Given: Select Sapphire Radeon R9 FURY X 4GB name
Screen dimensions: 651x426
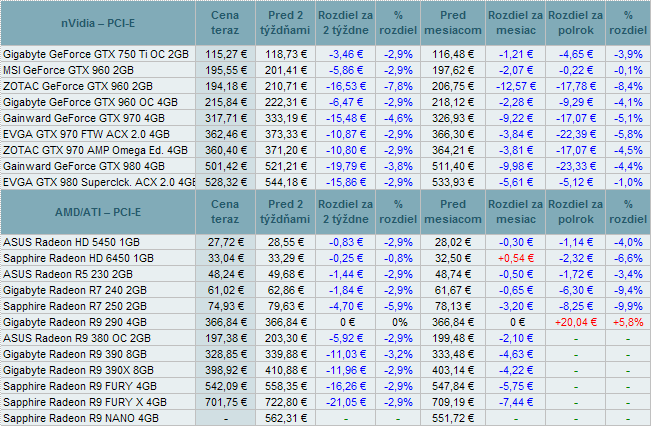Looking at the screenshot, I should [x=85, y=402].
